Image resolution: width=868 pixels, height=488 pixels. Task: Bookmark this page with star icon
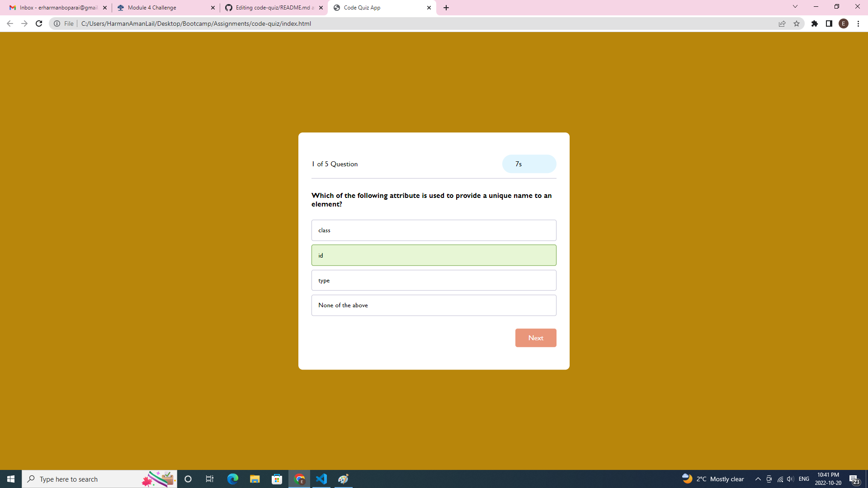[797, 23]
